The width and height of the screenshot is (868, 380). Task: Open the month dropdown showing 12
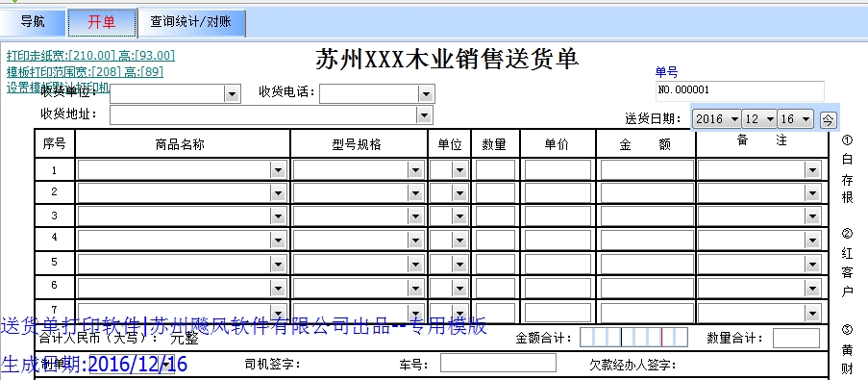(x=759, y=118)
